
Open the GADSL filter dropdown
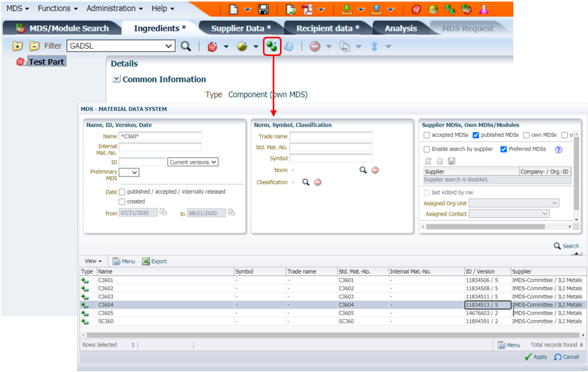tap(170, 46)
